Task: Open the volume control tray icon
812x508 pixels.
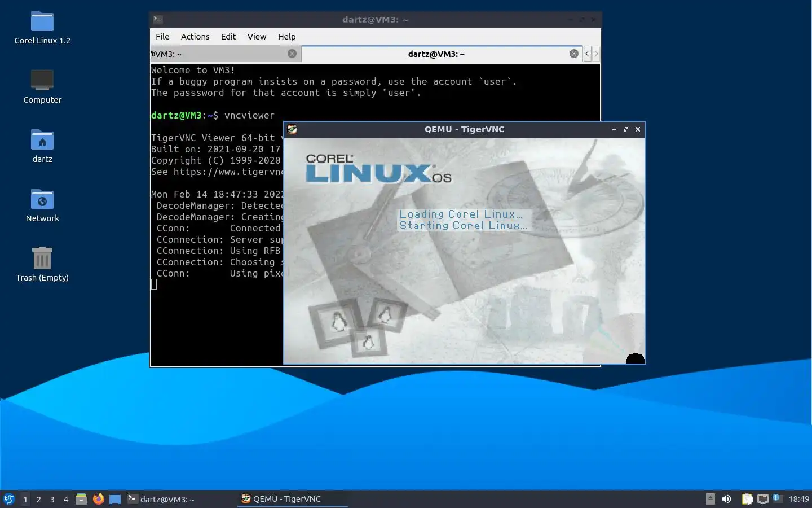Action: [x=727, y=499]
